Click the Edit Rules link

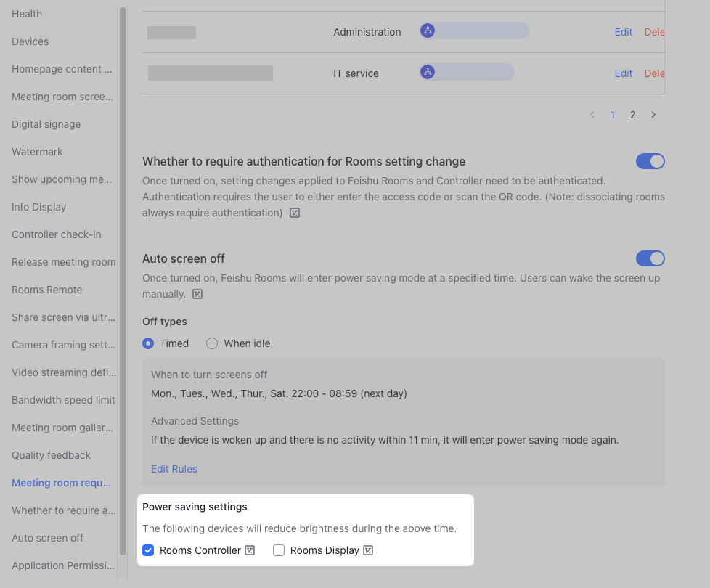click(x=174, y=469)
